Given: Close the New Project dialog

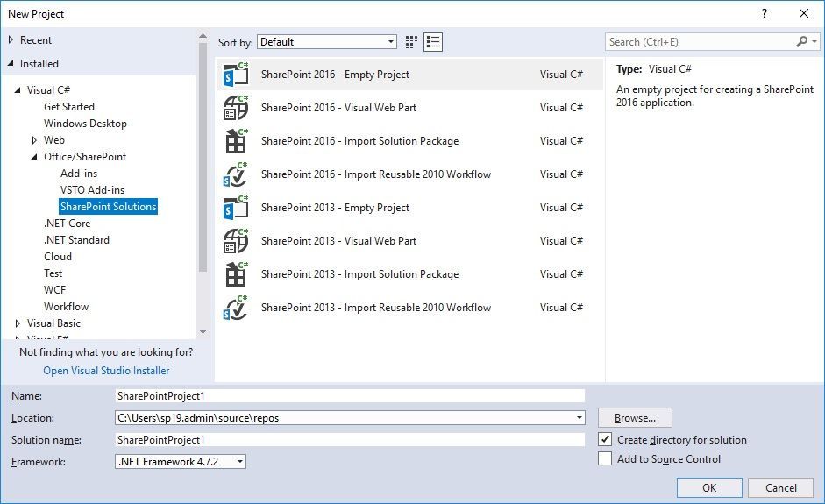Looking at the screenshot, I should point(804,13).
